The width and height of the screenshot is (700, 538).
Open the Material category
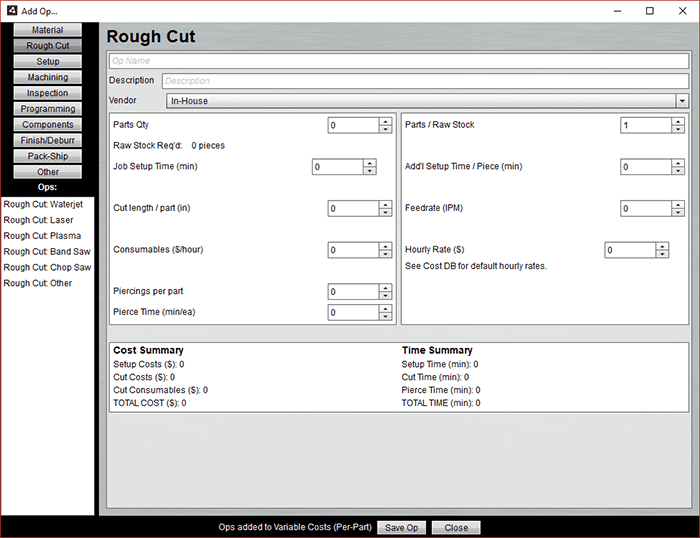pyautogui.click(x=48, y=30)
